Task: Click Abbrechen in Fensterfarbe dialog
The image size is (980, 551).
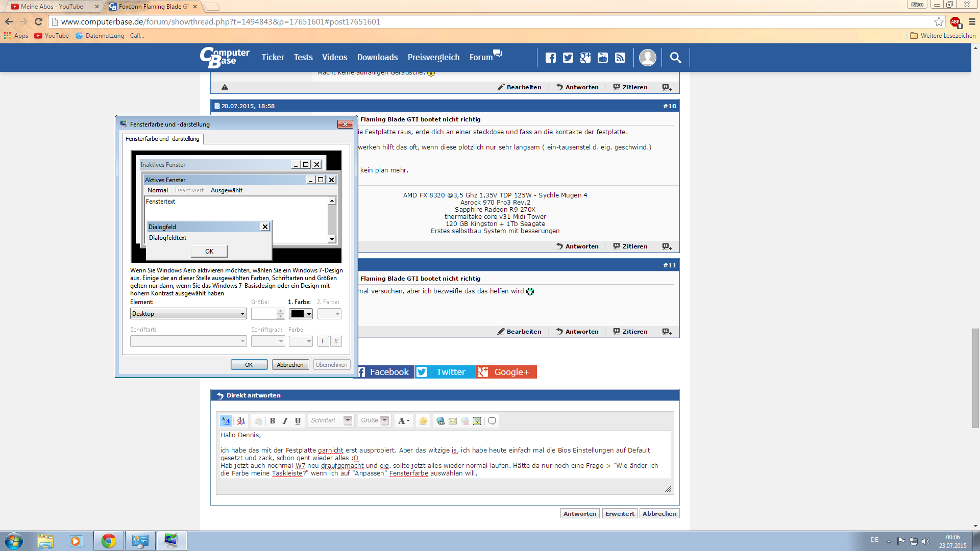Action: coord(290,365)
